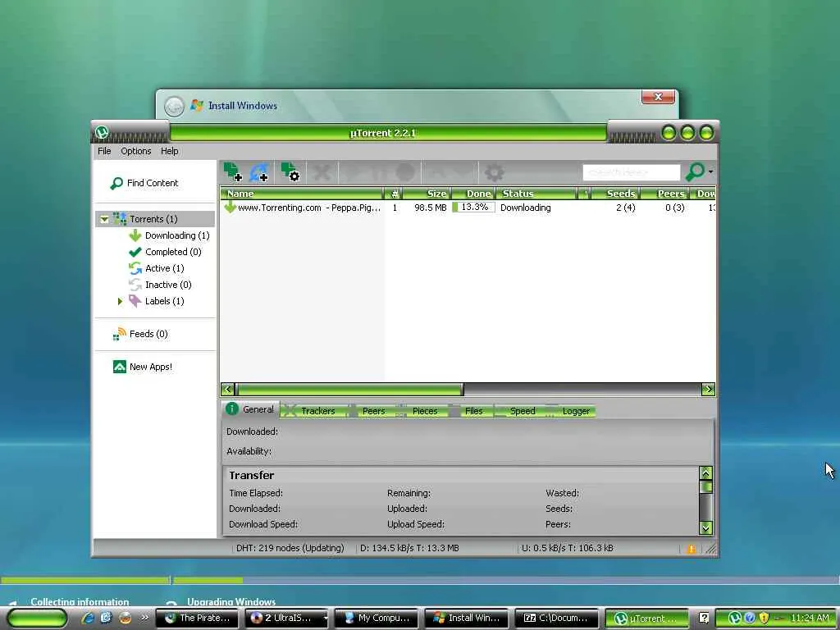Switch to the Peers tab
This screenshot has width=840, height=630.
point(368,412)
